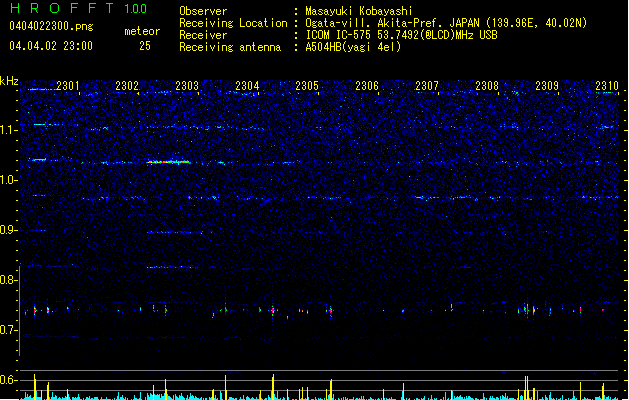Click the bright yellow-red echo after 2302
Viewport: 629px width, 400px height.
click(x=168, y=162)
